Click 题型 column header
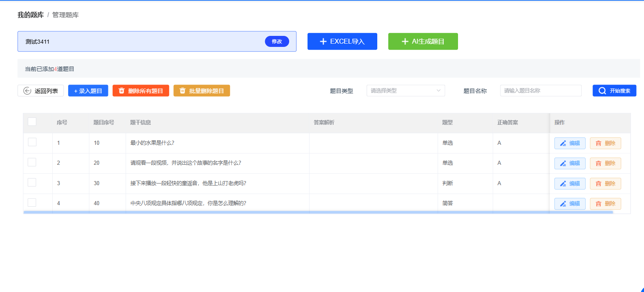 [x=447, y=122]
